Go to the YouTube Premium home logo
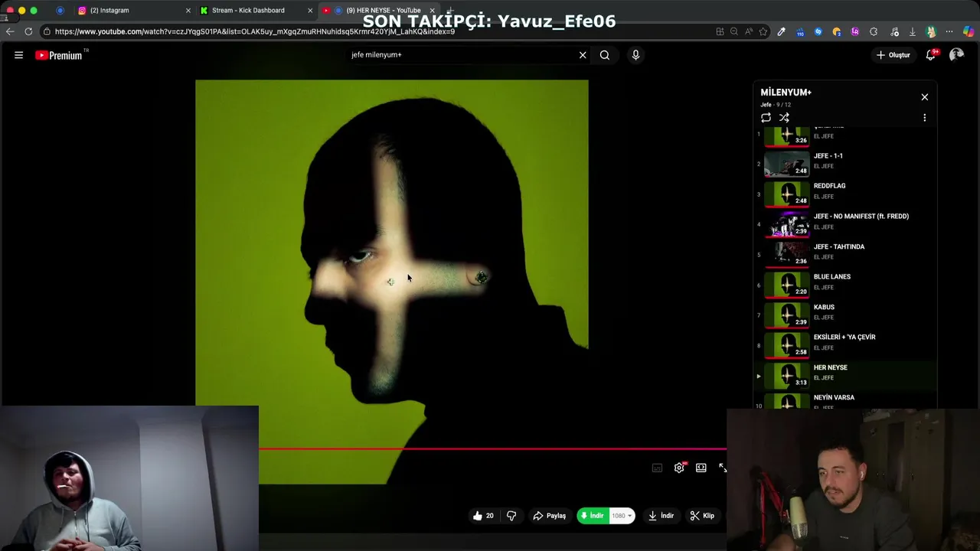The width and height of the screenshot is (980, 551). click(59, 55)
